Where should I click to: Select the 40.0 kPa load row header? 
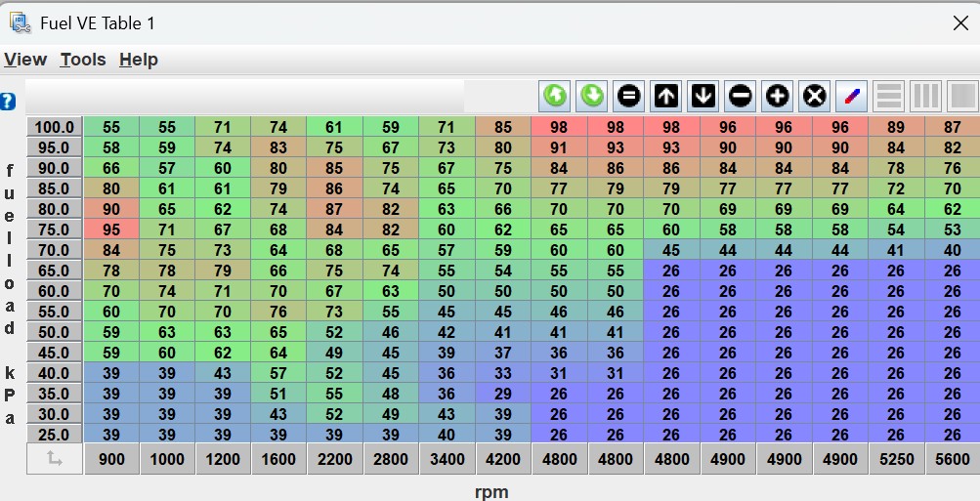55,373
